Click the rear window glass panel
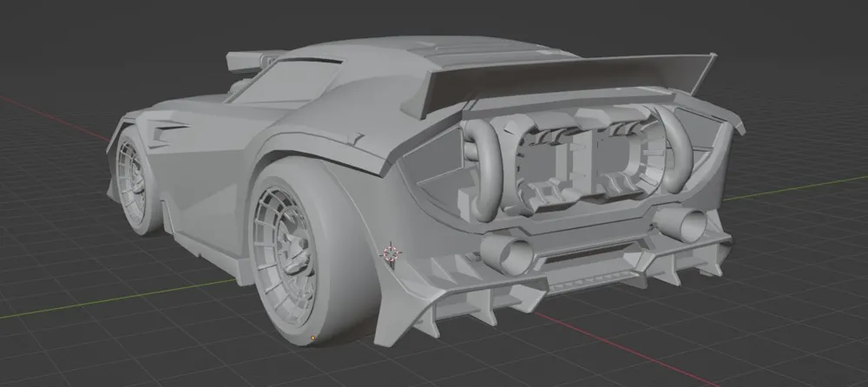Image resolution: width=868 pixels, height=387 pixels. click(288, 81)
